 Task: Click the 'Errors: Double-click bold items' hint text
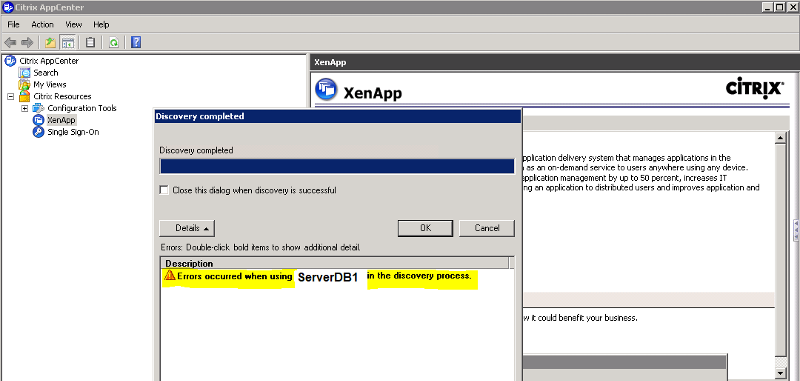pyautogui.click(x=260, y=248)
